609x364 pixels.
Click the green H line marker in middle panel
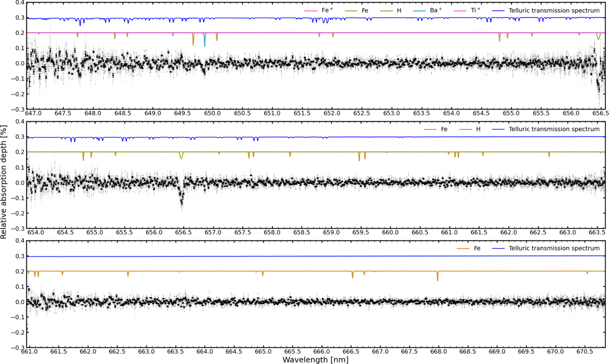tap(181, 155)
